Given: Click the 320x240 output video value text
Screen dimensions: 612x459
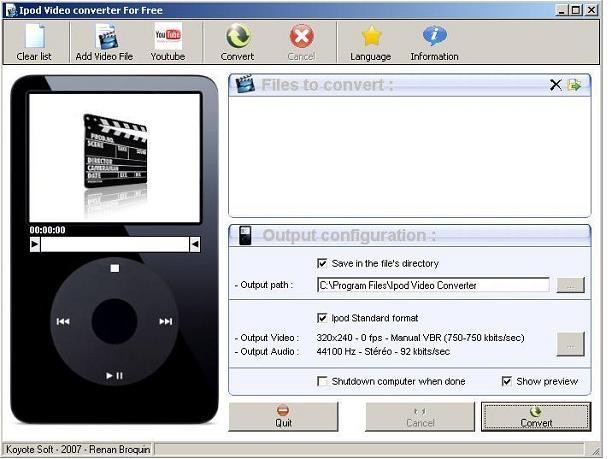Looking at the screenshot, I should tap(420, 338).
